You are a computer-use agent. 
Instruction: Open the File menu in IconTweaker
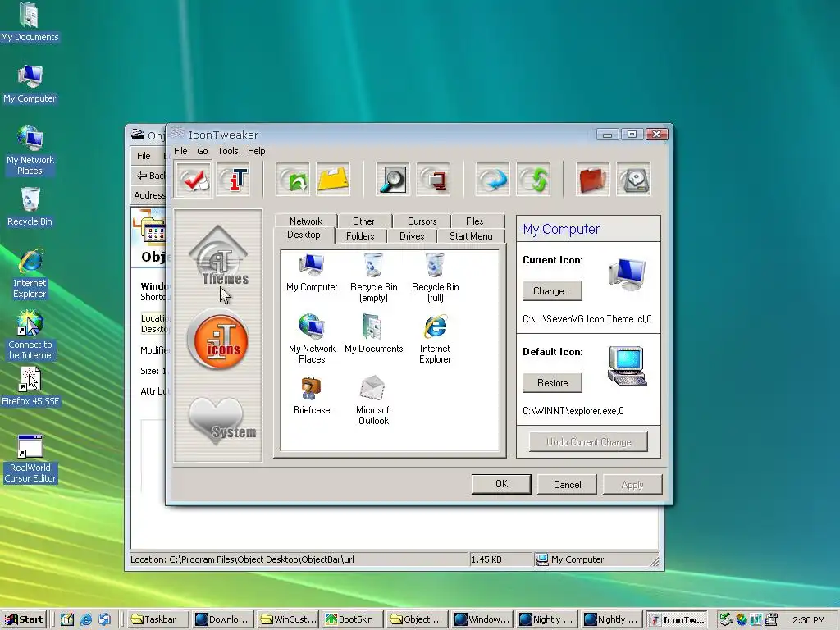180,151
